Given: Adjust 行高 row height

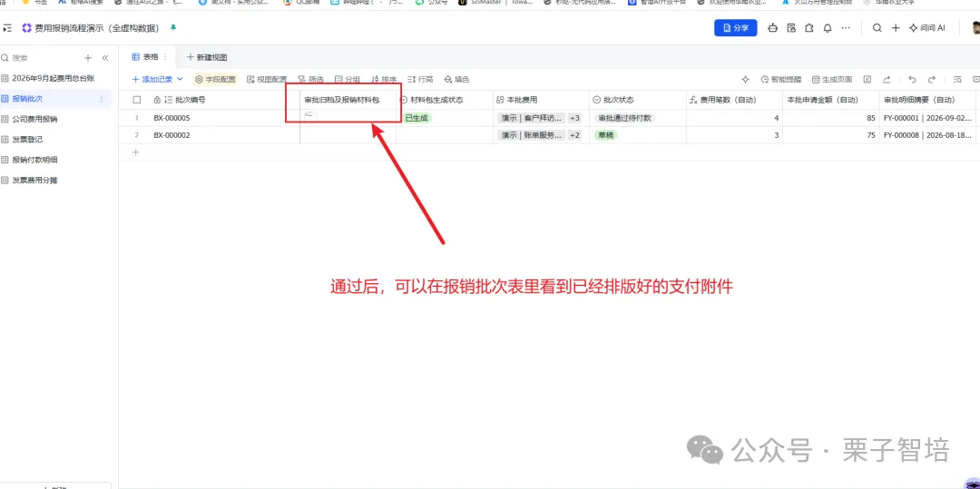Looking at the screenshot, I should pyautogui.click(x=420, y=79).
